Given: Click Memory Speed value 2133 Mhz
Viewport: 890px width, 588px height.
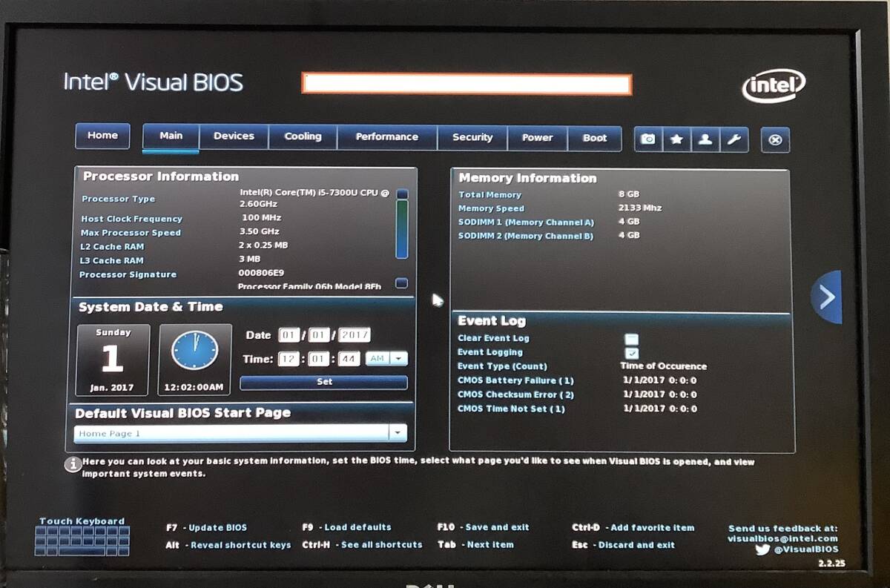Looking at the screenshot, I should (x=640, y=208).
